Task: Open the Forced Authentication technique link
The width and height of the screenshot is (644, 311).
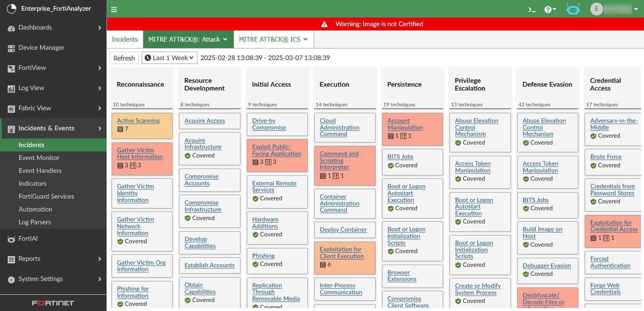Action: (x=611, y=263)
